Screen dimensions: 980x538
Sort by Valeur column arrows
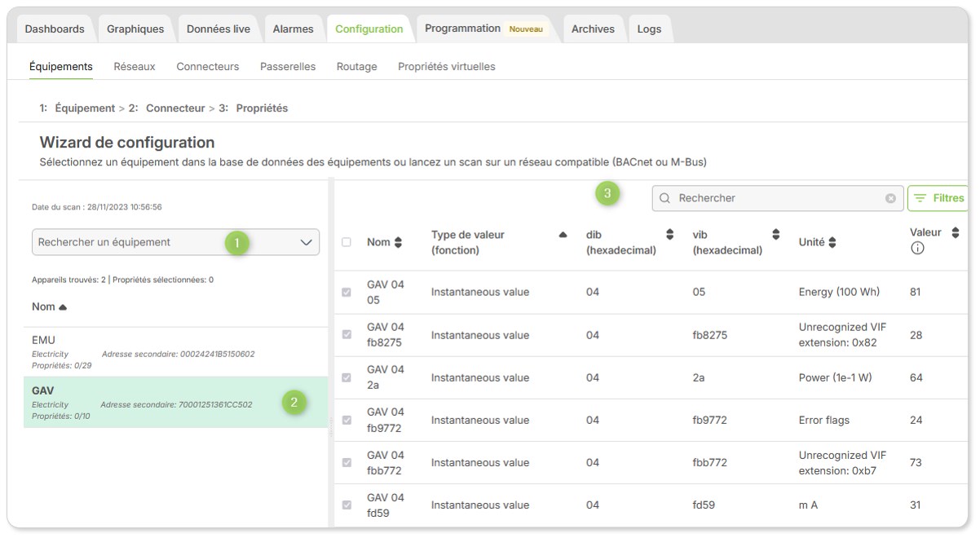956,233
